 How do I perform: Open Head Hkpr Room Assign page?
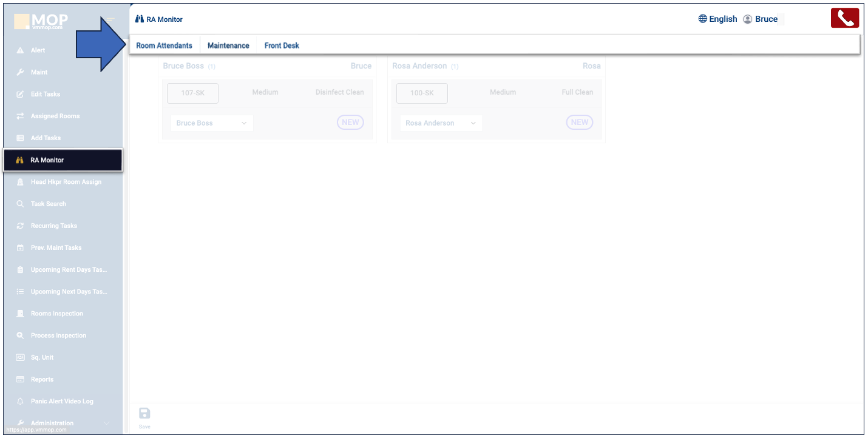coord(66,182)
